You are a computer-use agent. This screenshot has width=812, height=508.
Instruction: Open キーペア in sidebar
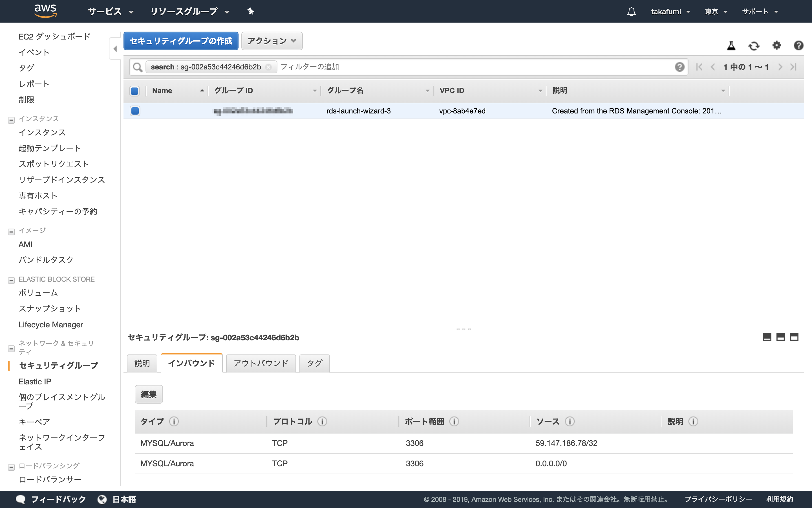click(x=34, y=422)
